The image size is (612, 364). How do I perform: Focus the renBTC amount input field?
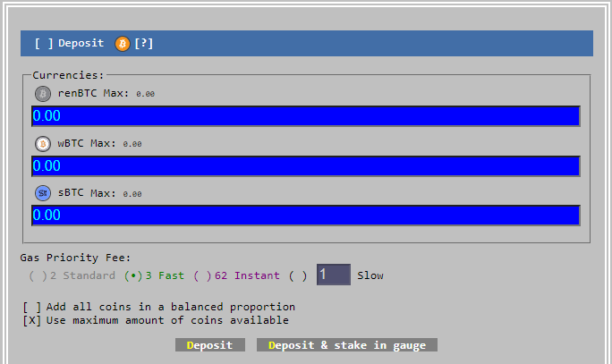point(306,116)
